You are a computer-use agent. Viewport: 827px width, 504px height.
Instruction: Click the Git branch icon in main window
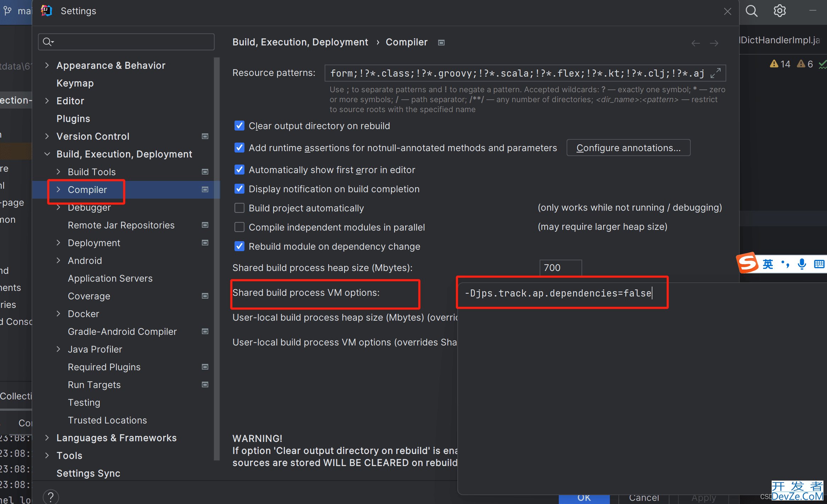tap(7, 11)
